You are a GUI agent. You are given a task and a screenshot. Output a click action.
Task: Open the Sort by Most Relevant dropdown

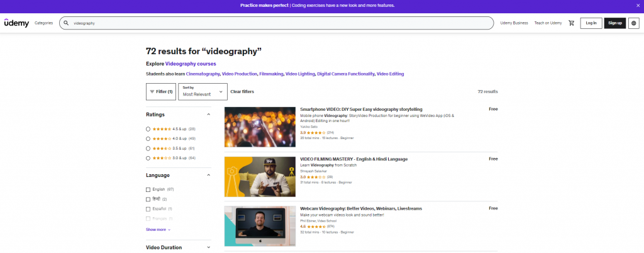(x=202, y=91)
